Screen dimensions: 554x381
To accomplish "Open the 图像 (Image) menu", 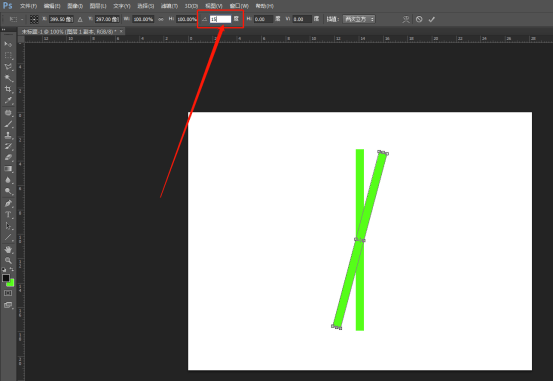I will (x=75, y=6).
